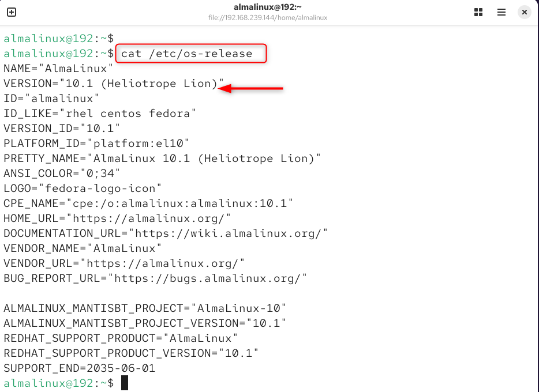Viewport: 539px width, 392px height.
Task: Open a new terminal tab
Action: [12, 12]
